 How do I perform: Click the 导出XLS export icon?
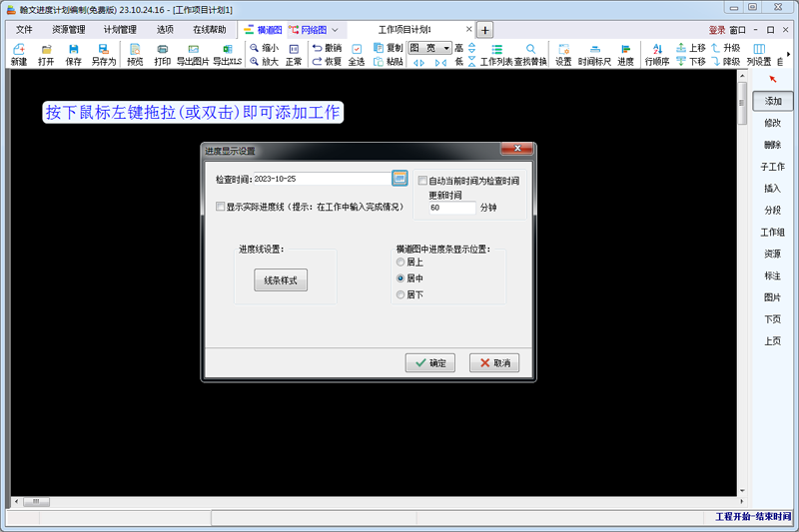point(227,54)
